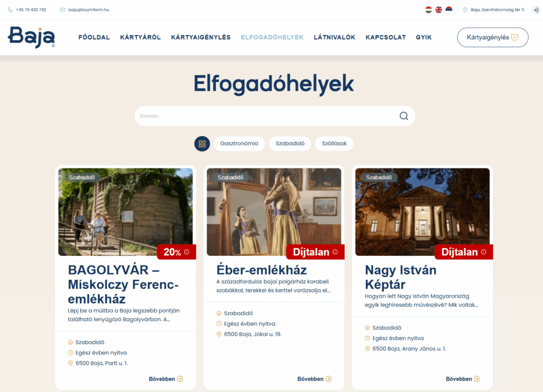The height and width of the screenshot is (392, 543).
Task: Open the FŐOLDAL menu item
Action: [94, 38]
